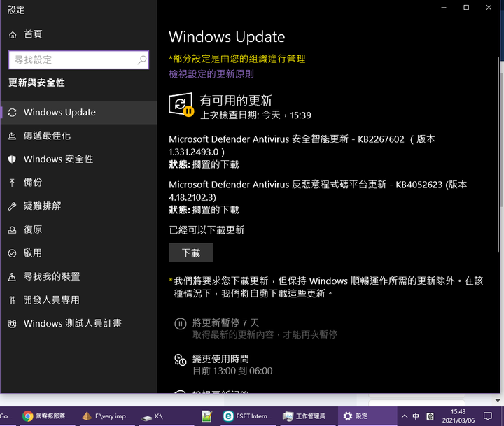This screenshot has height=426, width=504.
Task: Open Windows 安全性 page
Action: point(78,159)
